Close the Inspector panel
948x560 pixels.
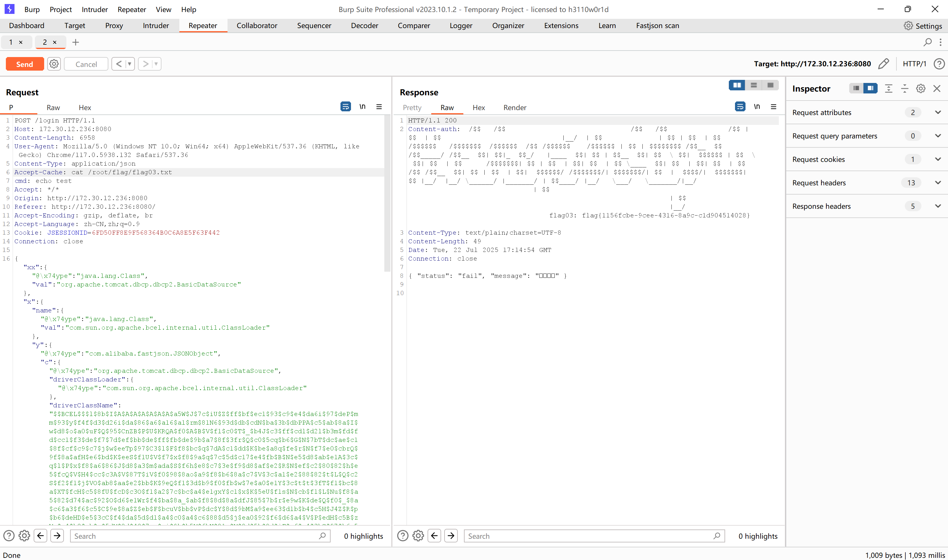click(937, 89)
